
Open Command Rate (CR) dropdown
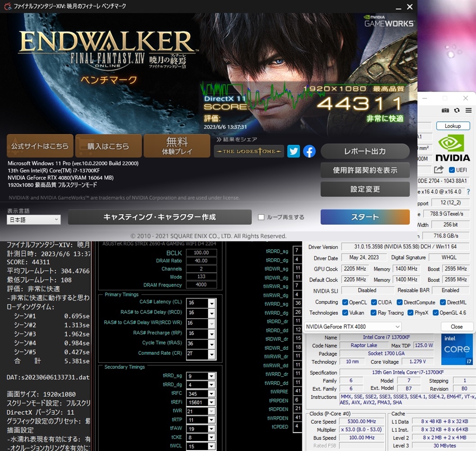click(x=212, y=354)
